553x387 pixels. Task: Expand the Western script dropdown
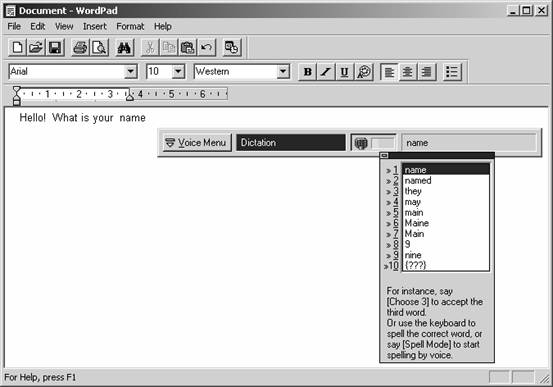tap(283, 72)
